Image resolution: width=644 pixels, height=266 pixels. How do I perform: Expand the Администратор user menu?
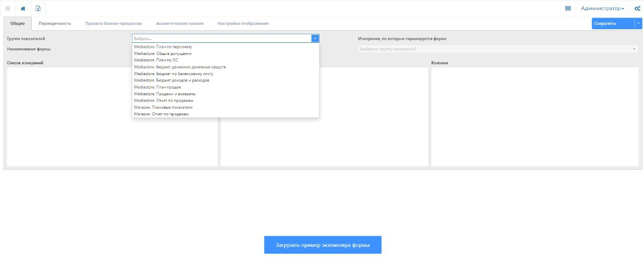602,9
